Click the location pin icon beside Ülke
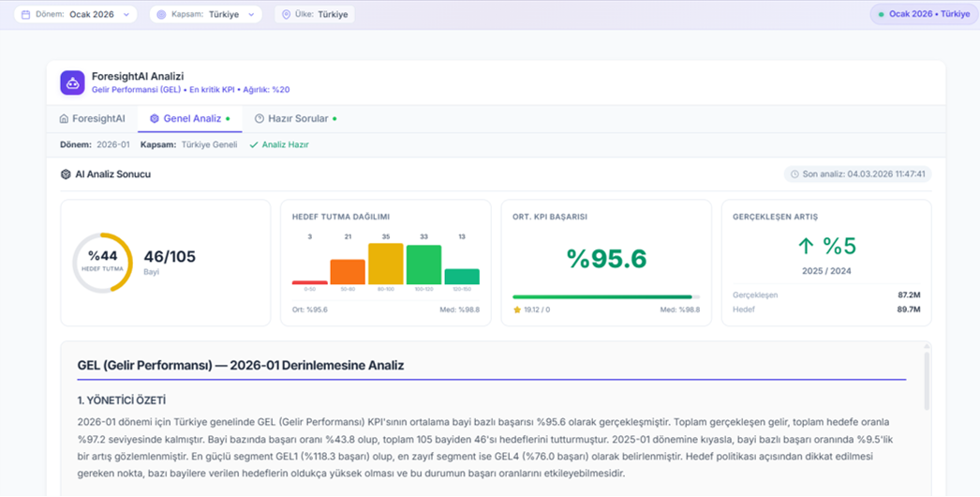 click(286, 15)
